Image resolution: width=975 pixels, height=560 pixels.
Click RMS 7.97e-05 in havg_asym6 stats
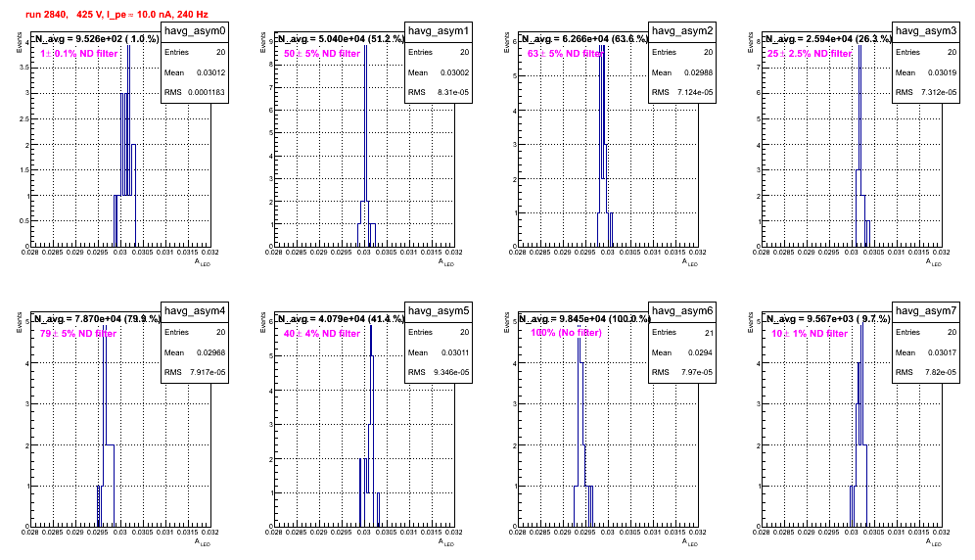tap(682, 372)
